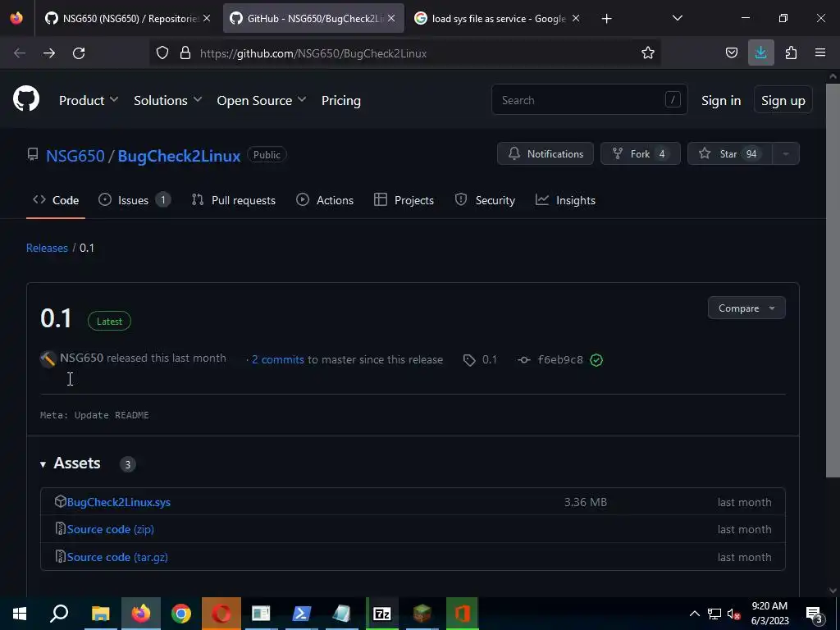The width and height of the screenshot is (840, 630).
Task: Click Sign in link
Action: [721, 100]
